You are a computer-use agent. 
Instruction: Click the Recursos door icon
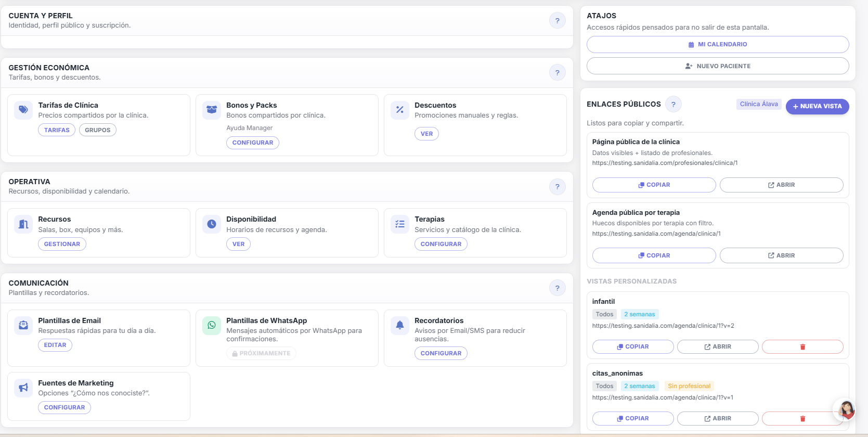coord(23,224)
